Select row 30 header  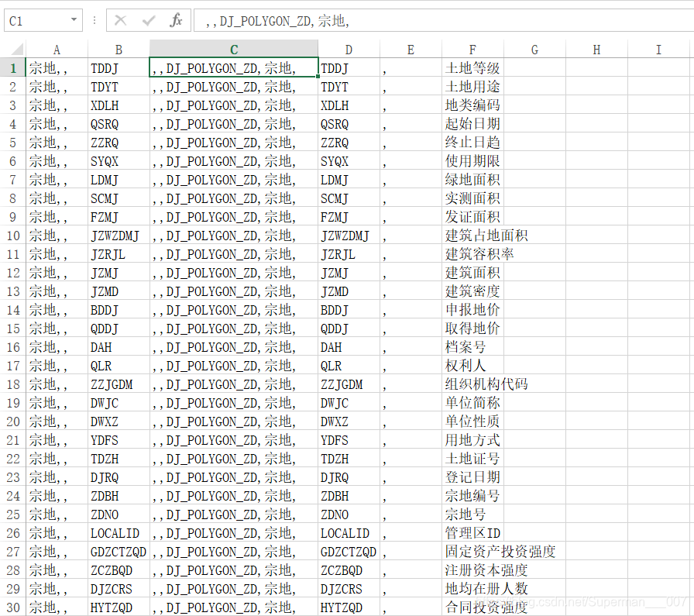[13, 607]
